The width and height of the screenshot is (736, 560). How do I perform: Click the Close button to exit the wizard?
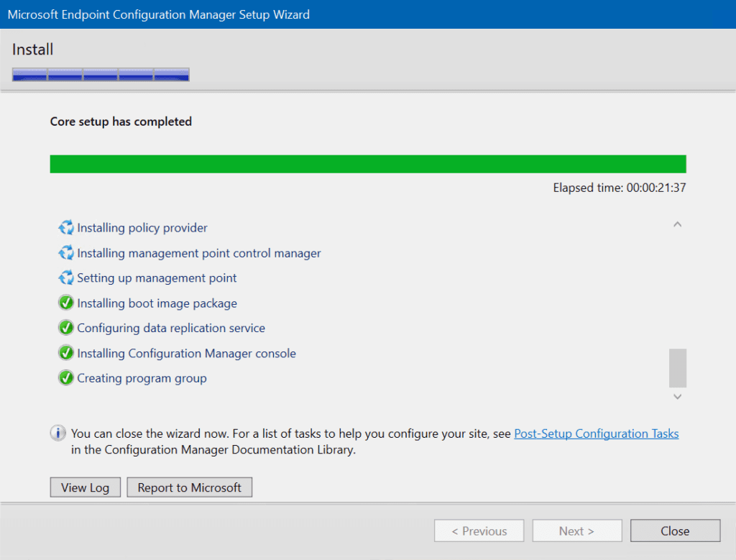click(675, 531)
